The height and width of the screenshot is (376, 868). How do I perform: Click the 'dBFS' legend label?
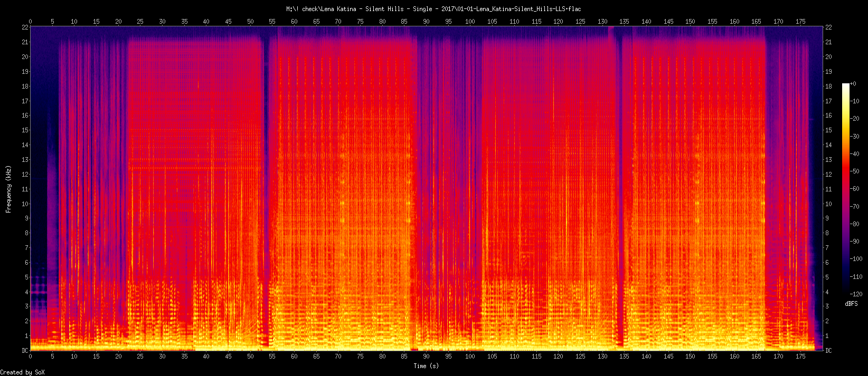click(x=851, y=304)
